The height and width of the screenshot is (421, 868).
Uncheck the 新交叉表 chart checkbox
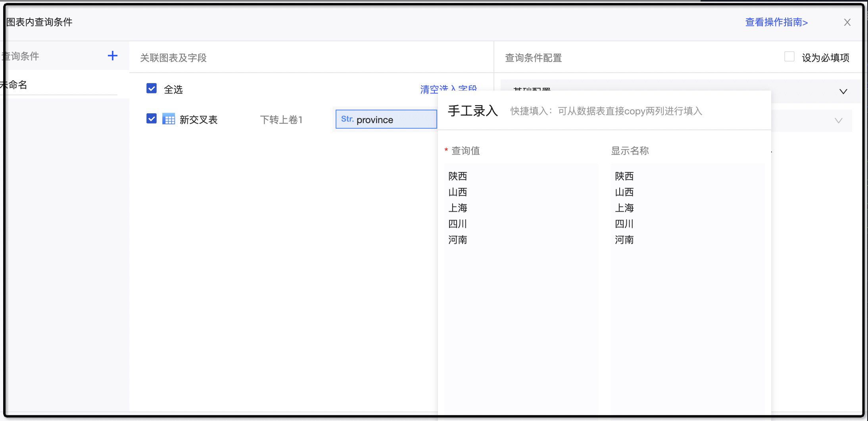[x=152, y=119]
